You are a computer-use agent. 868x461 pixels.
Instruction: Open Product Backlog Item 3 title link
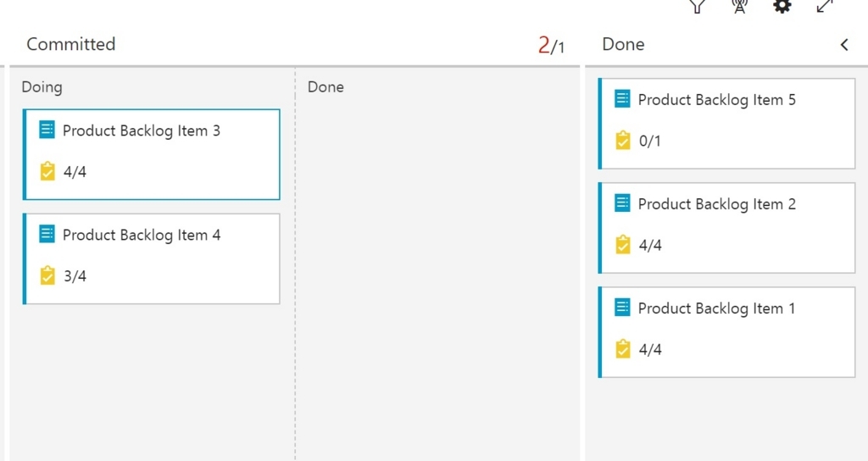click(x=142, y=131)
